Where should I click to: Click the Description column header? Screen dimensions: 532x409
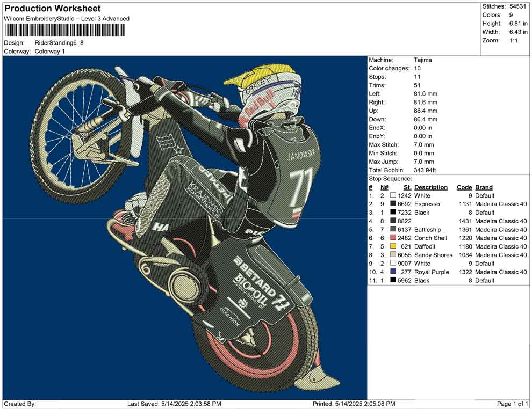tap(431, 187)
